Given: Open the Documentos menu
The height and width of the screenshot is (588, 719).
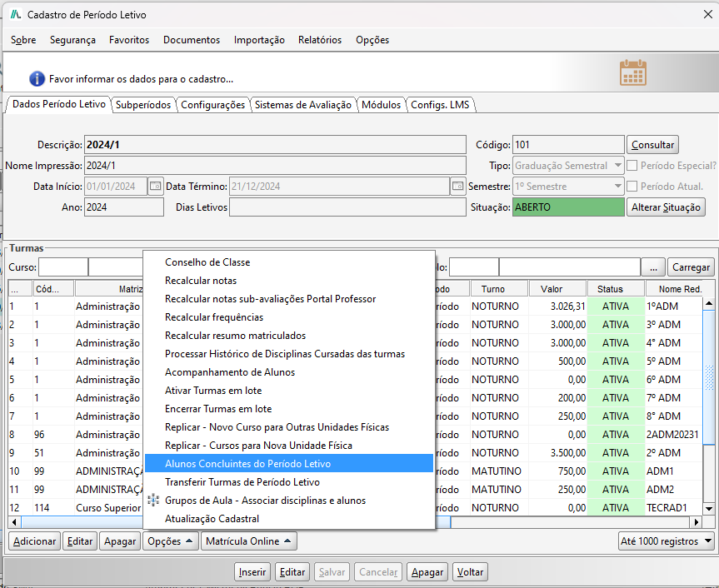Looking at the screenshot, I should [x=192, y=40].
